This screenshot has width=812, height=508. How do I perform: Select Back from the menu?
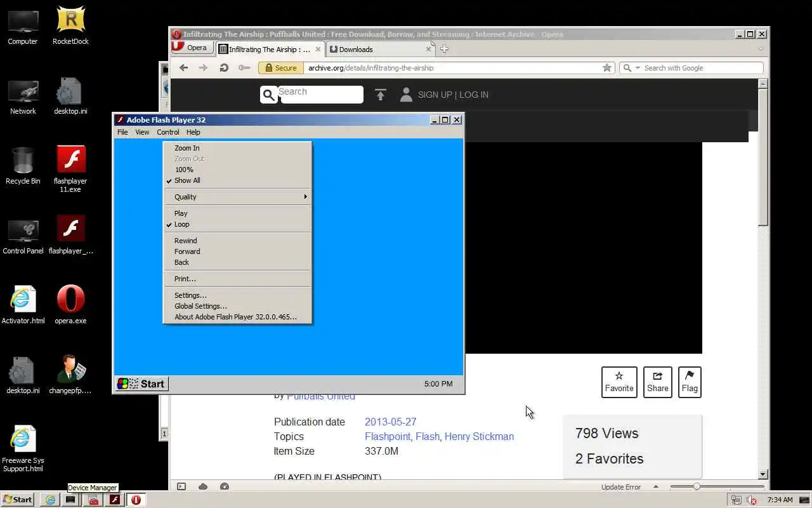point(237,262)
